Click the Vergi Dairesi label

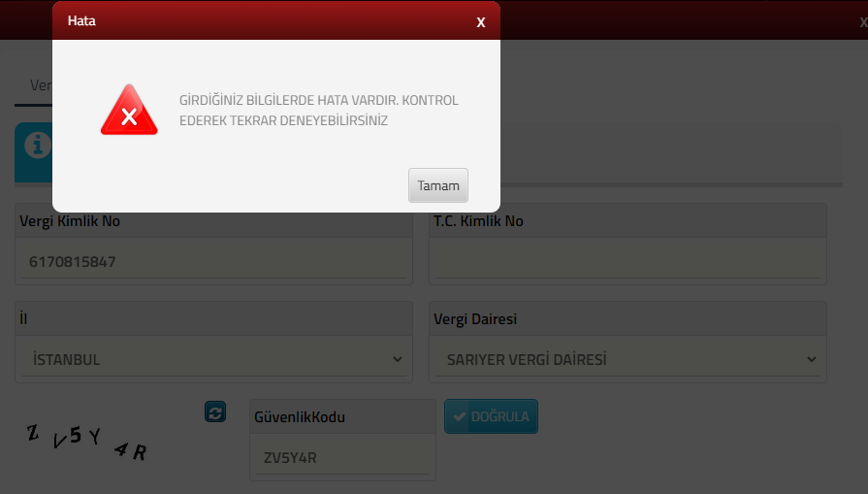(x=475, y=319)
